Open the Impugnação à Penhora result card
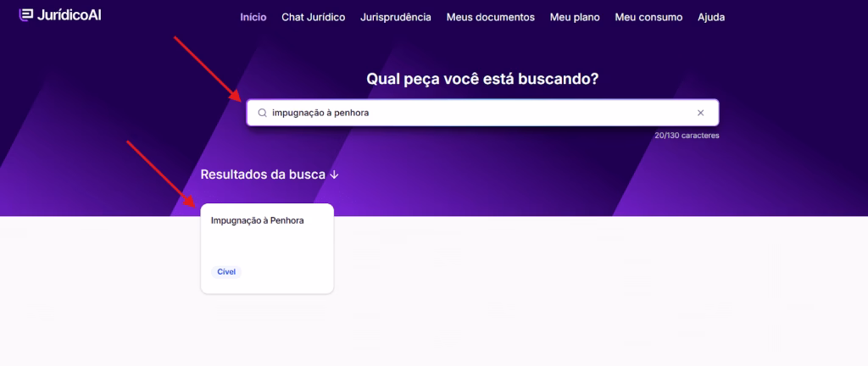 coord(267,248)
